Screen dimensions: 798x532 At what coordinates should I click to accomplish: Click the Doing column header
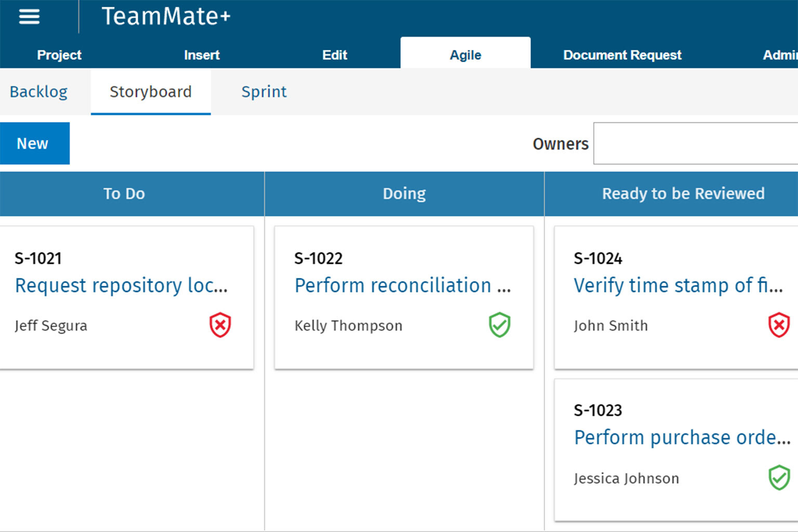pos(404,194)
